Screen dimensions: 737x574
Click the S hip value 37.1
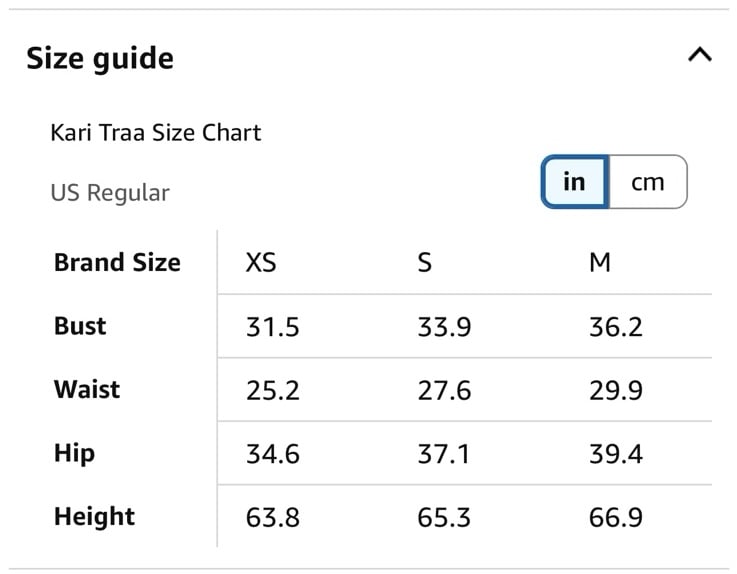tap(443, 454)
